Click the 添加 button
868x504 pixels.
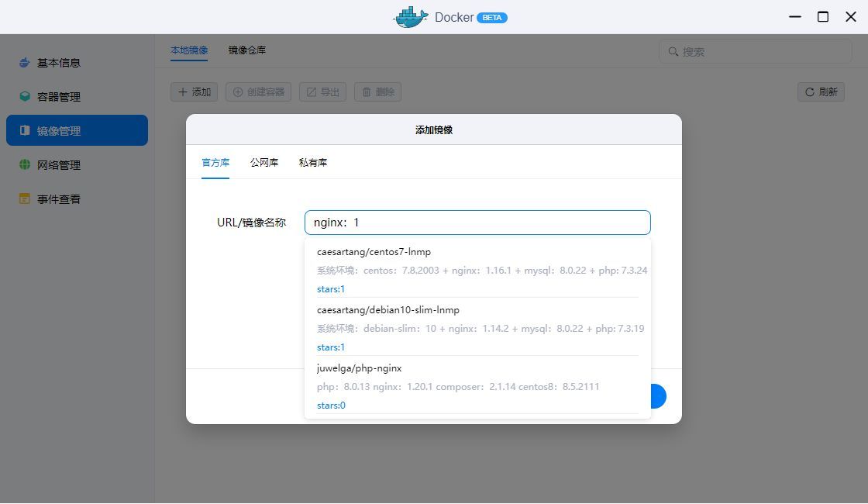pyautogui.click(x=194, y=91)
